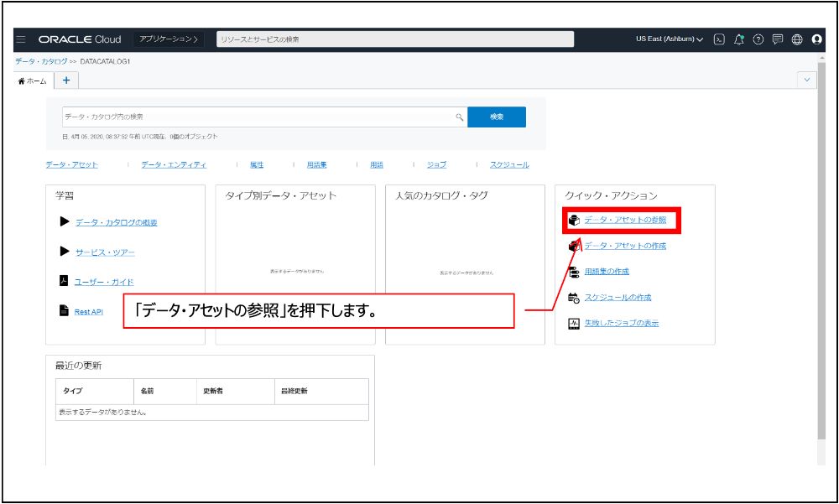Open the notifications bell
Viewport: 839px width, 504px height.
[x=739, y=39]
